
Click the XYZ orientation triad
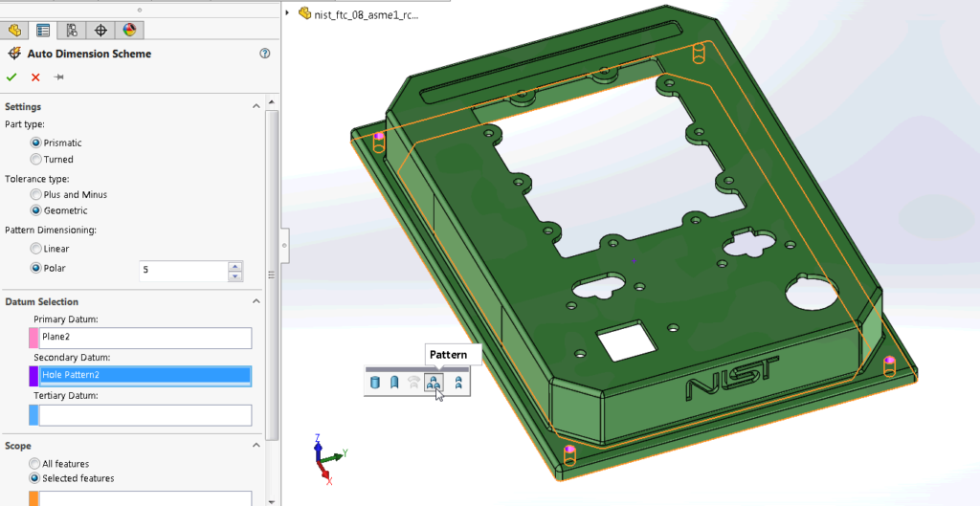[x=328, y=459]
